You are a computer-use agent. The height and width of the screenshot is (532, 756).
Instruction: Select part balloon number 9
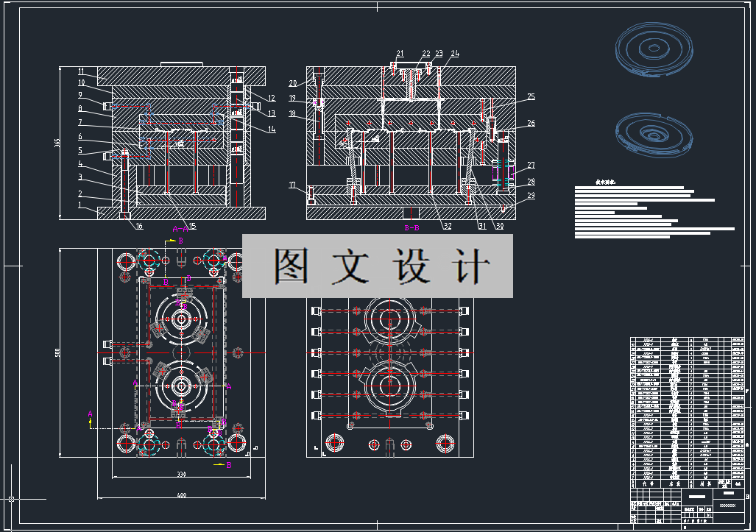(80, 96)
